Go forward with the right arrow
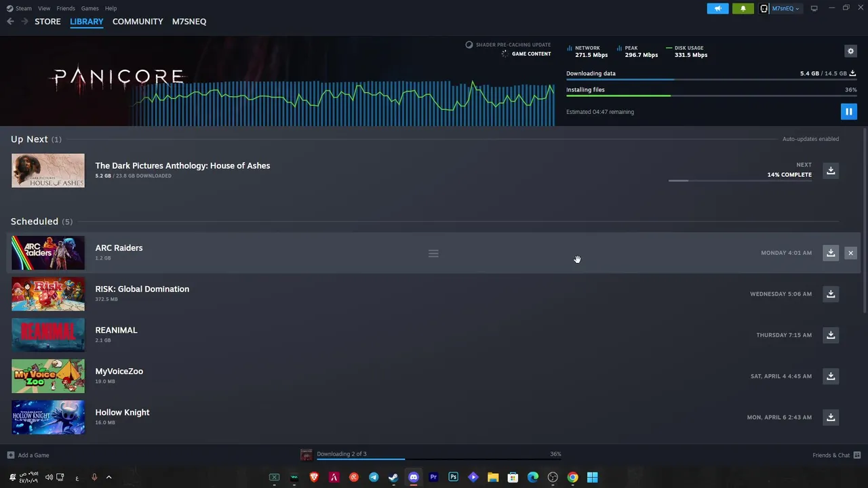The image size is (868, 488). (24, 22)
